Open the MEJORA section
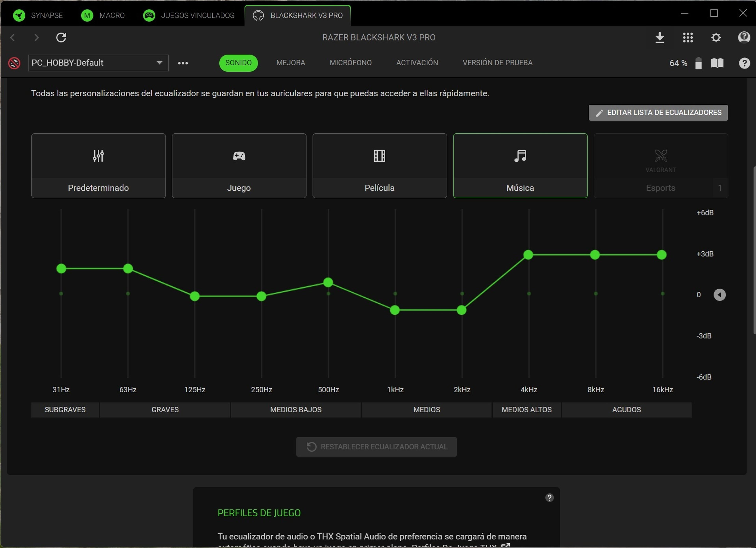The height and width of the screenshot is (548, 756). click(x=290, y=63)
